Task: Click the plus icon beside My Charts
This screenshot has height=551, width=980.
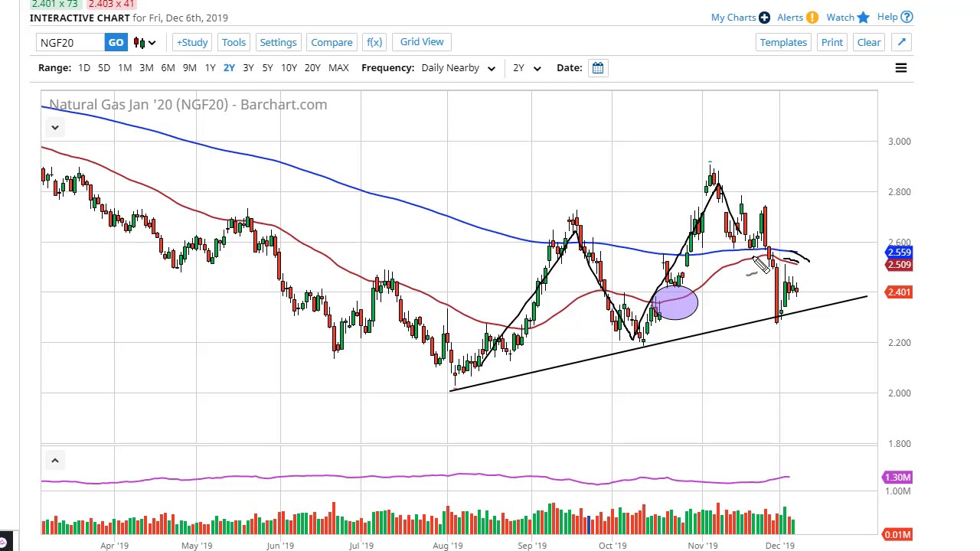Action: click(764, 18)
